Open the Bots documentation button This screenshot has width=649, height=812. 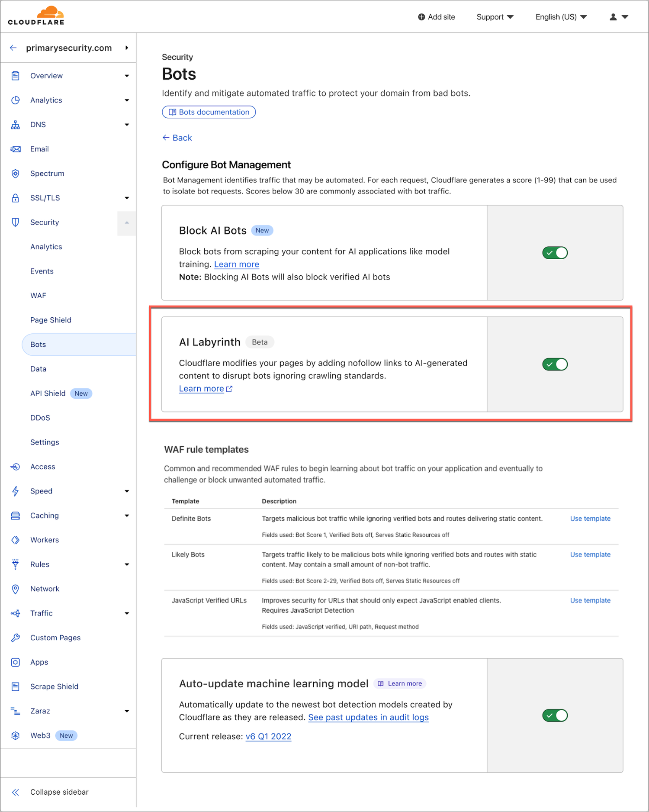point(209,112)
